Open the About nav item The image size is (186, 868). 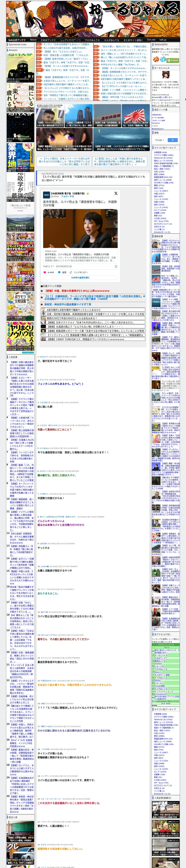tap(33, 40)
